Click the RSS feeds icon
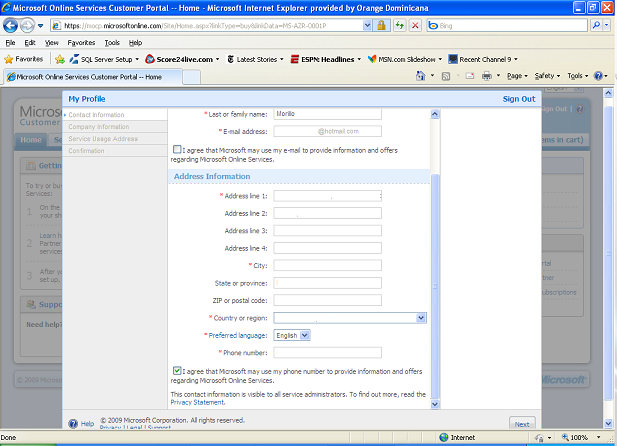Screen dimensions: 617x446 [x=446, y=76]
